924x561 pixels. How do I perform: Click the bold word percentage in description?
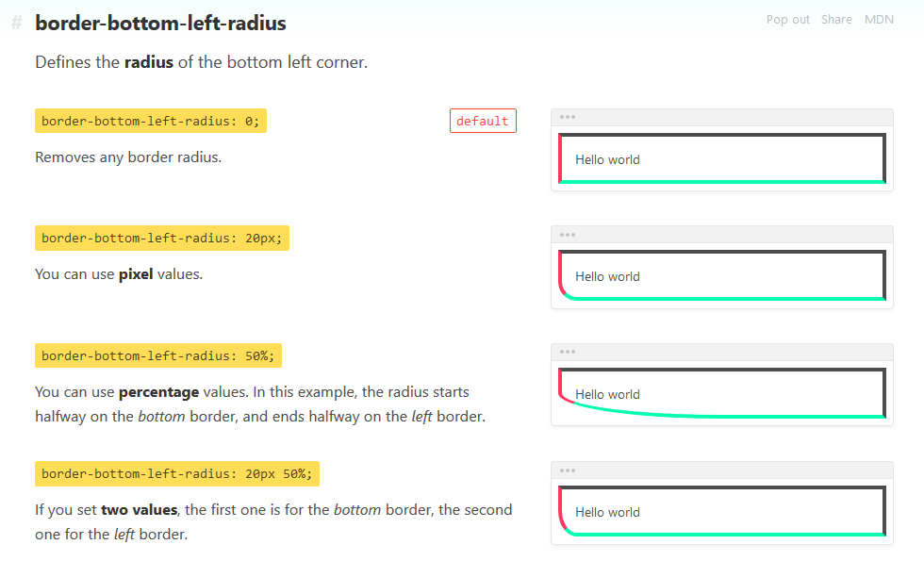click(x=158, y=392)
